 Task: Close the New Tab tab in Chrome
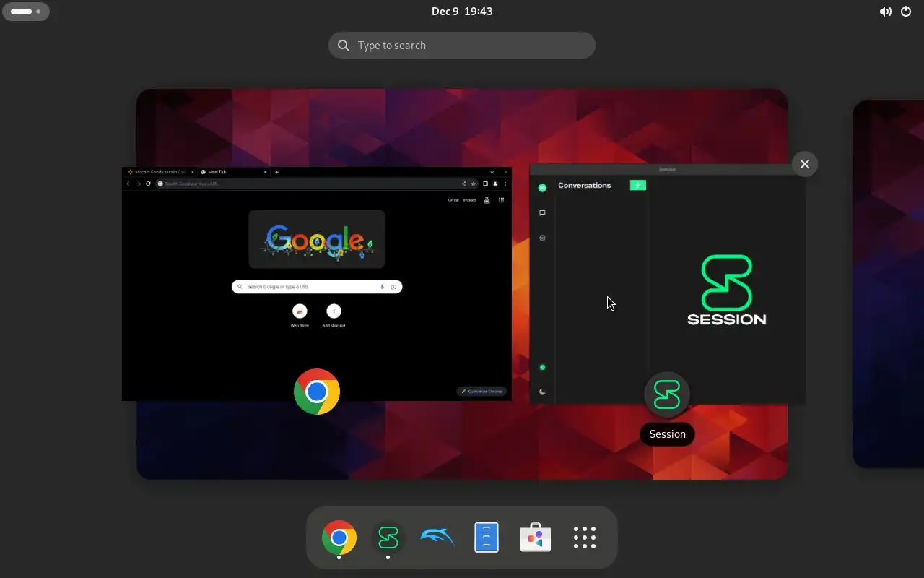pos(265,172)
